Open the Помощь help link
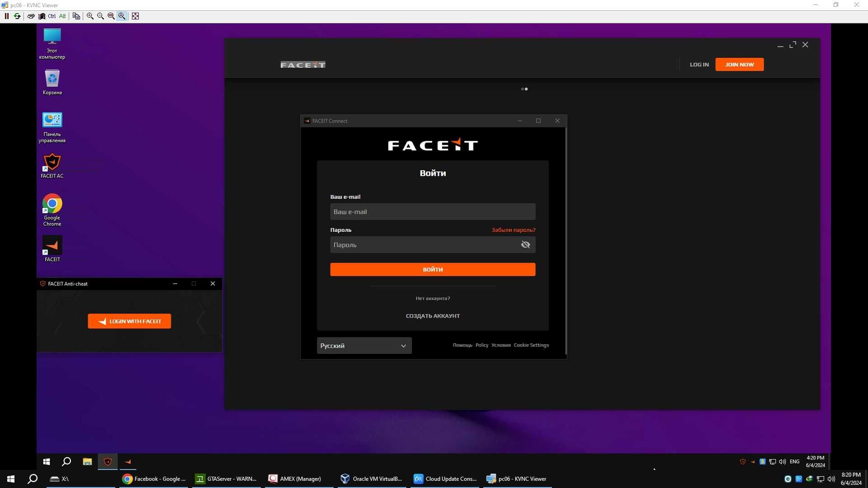The image size is (868, 488). point(462,345)
